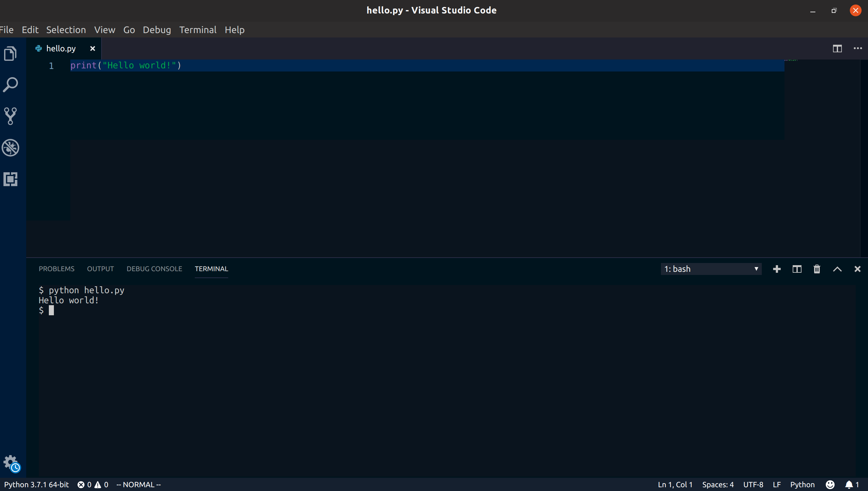
Task: Open the Extensions view icon
Action: [10, 179]
